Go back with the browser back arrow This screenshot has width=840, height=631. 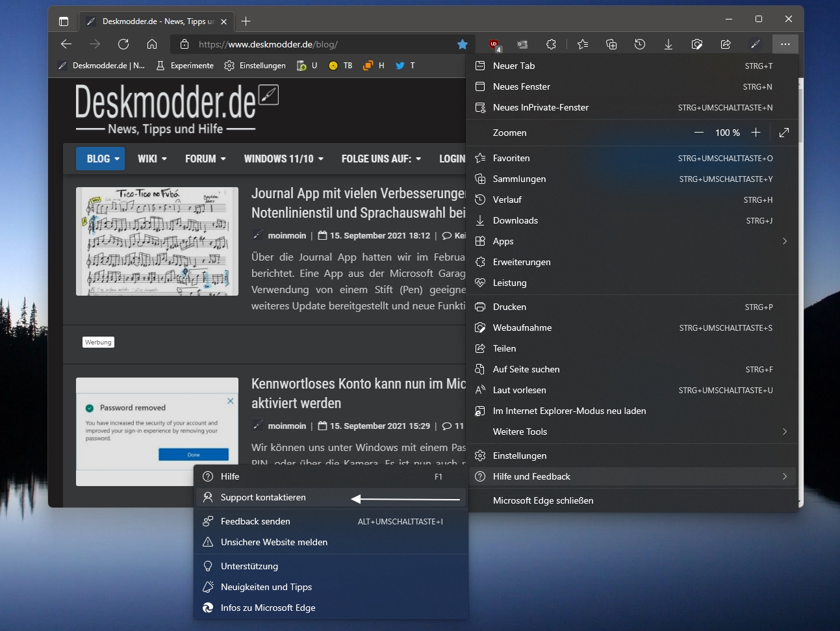coord(66,44)
